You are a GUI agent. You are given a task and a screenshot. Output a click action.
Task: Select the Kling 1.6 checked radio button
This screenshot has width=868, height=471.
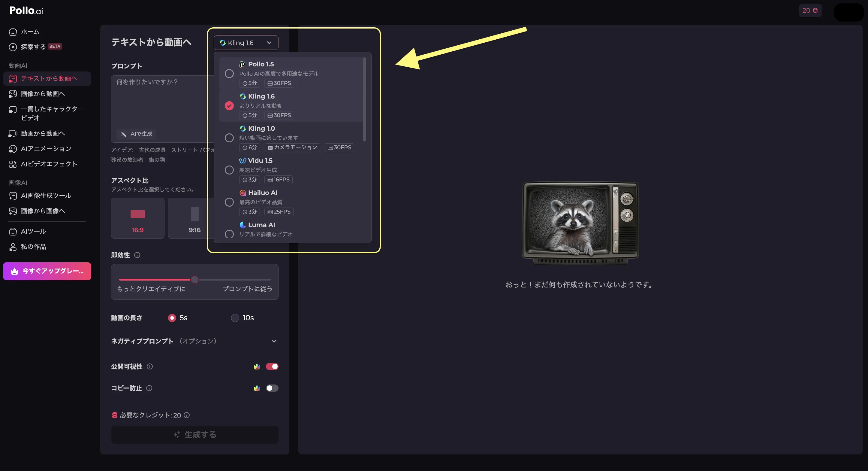(x=229, y=106)
